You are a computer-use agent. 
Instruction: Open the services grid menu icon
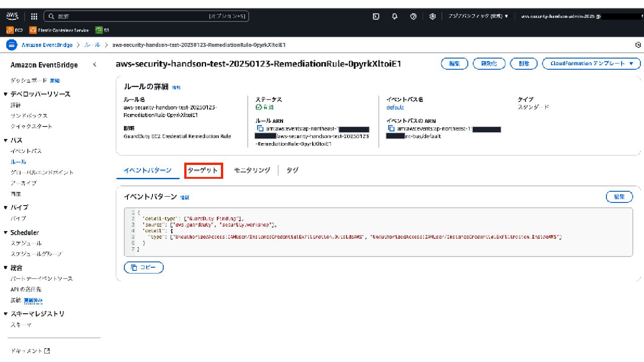pos(34,17)
